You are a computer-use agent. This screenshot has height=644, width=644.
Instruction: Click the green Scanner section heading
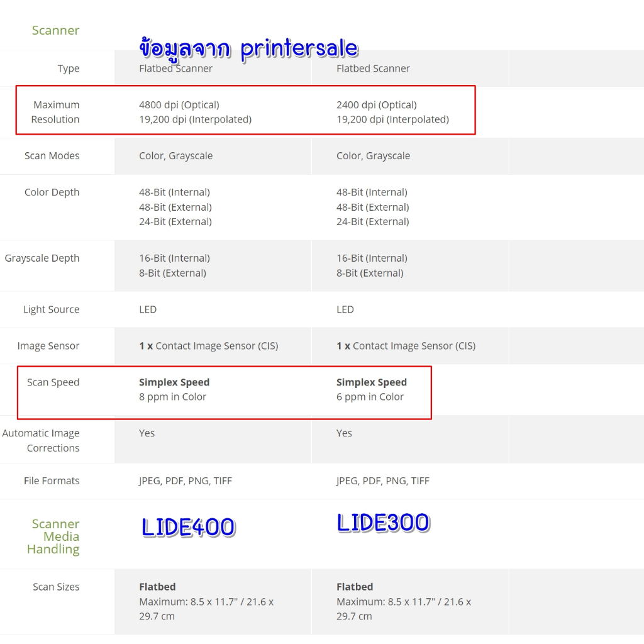coord(55,30)
